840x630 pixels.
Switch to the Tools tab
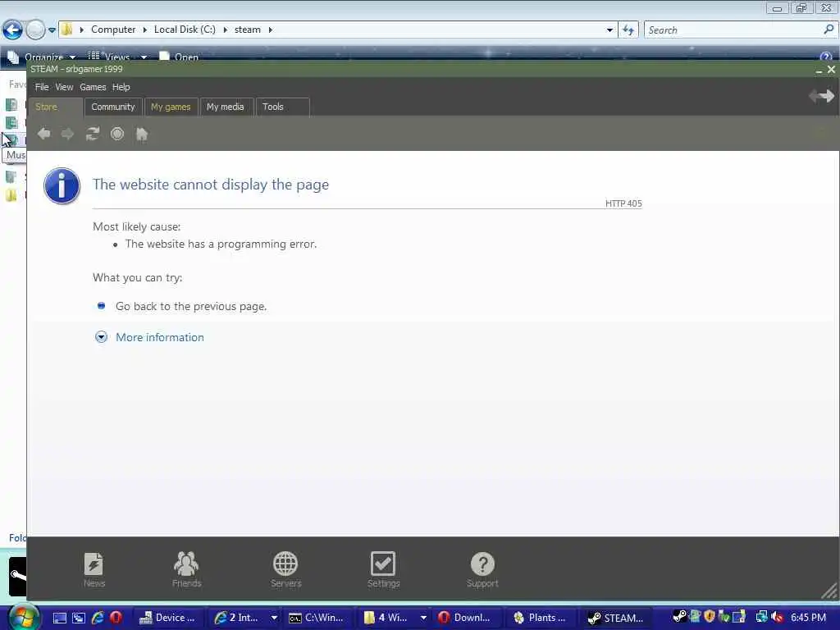pyautogui.click(x=282, y=107)
